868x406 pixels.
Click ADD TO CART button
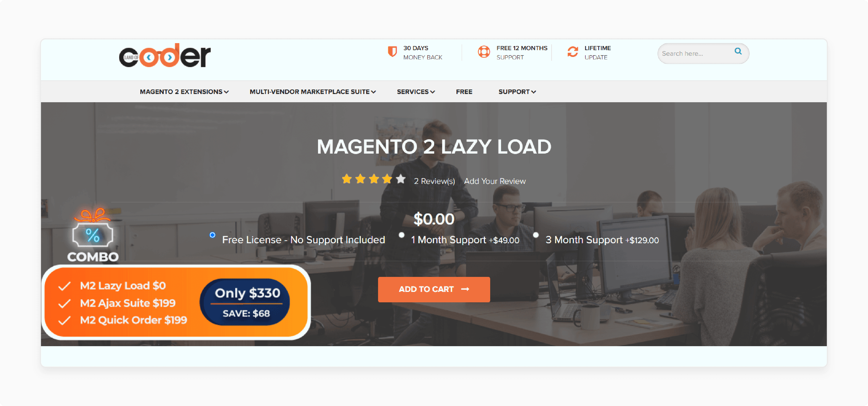point(434,289)
